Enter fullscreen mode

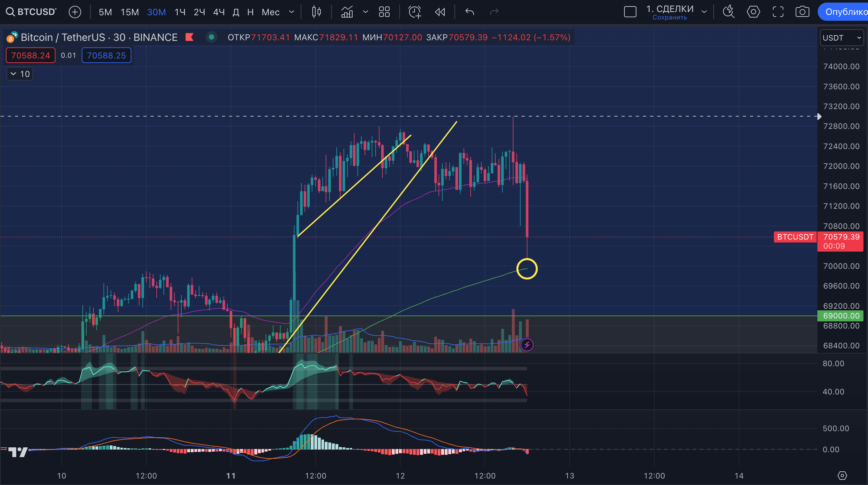(x=778, y=11)
